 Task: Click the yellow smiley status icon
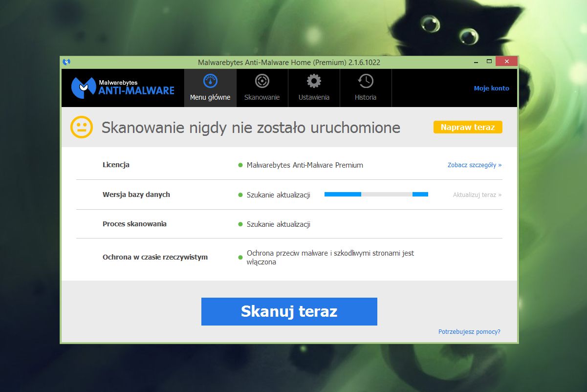(x=82, y=127)
